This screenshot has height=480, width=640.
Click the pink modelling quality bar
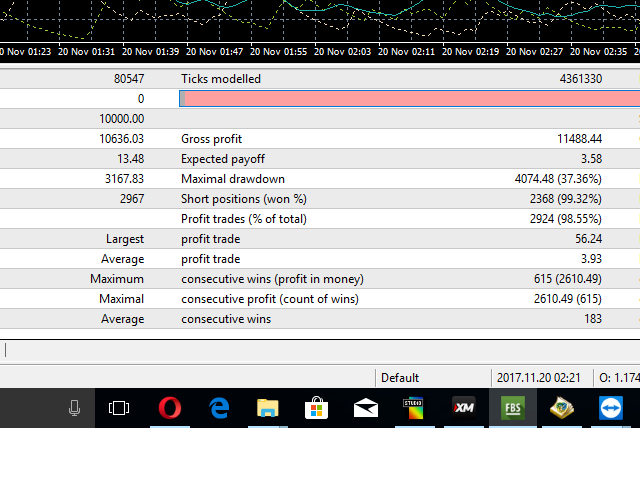[409, 99]
